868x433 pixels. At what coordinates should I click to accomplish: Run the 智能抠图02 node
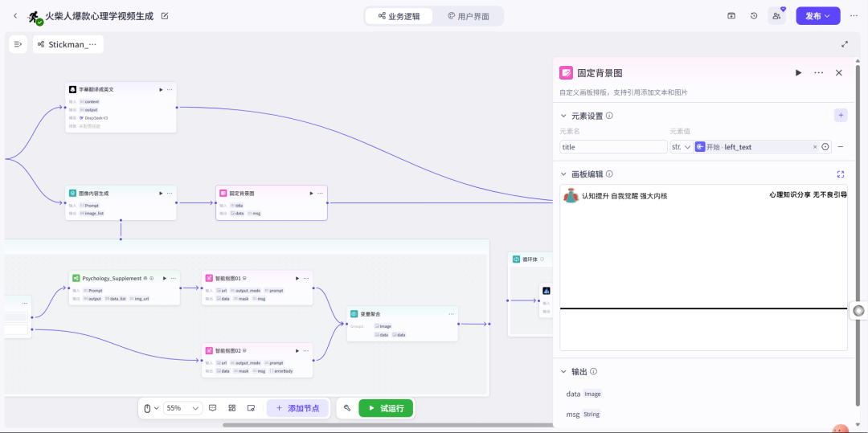pyautogui.click(x=297, y=350)
